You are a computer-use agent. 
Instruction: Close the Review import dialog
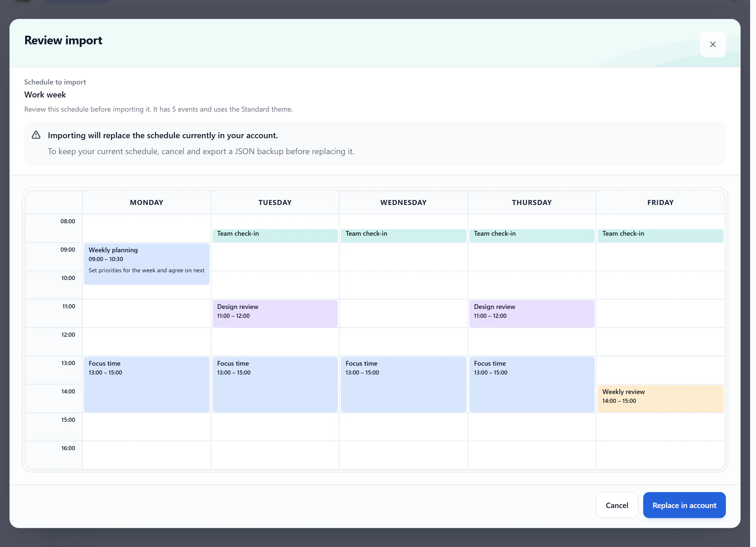[712, 44]
